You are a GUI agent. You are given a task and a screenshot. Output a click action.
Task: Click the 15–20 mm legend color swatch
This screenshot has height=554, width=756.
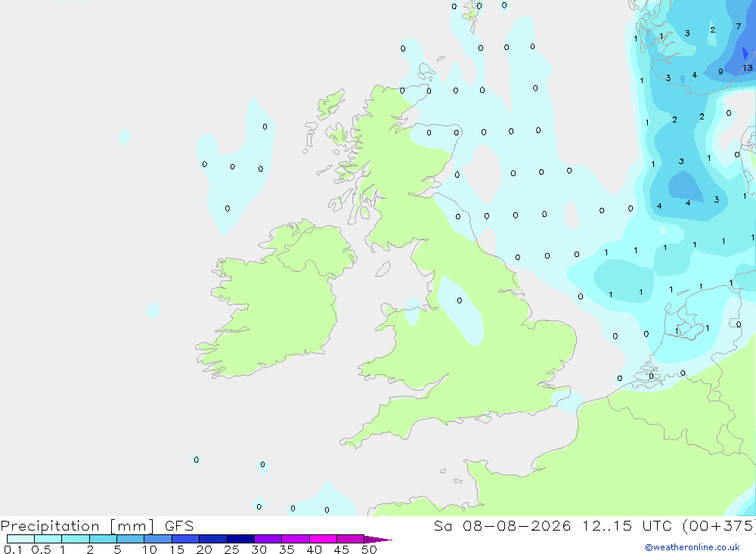[186, 539]
